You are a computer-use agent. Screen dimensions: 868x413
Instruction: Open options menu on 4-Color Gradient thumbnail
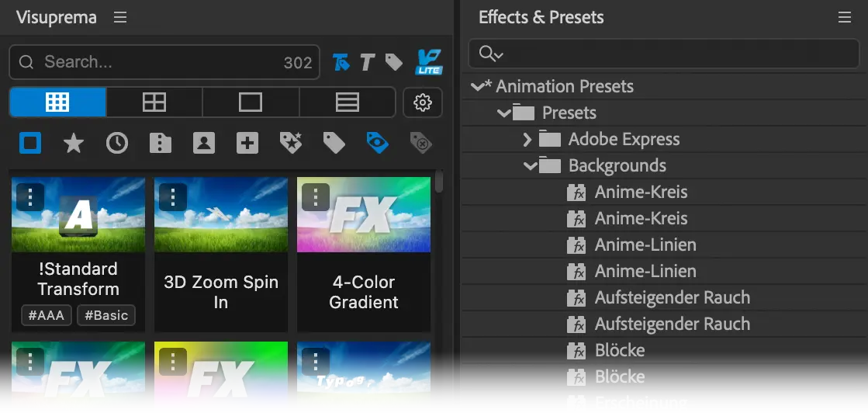click(316, 197)
